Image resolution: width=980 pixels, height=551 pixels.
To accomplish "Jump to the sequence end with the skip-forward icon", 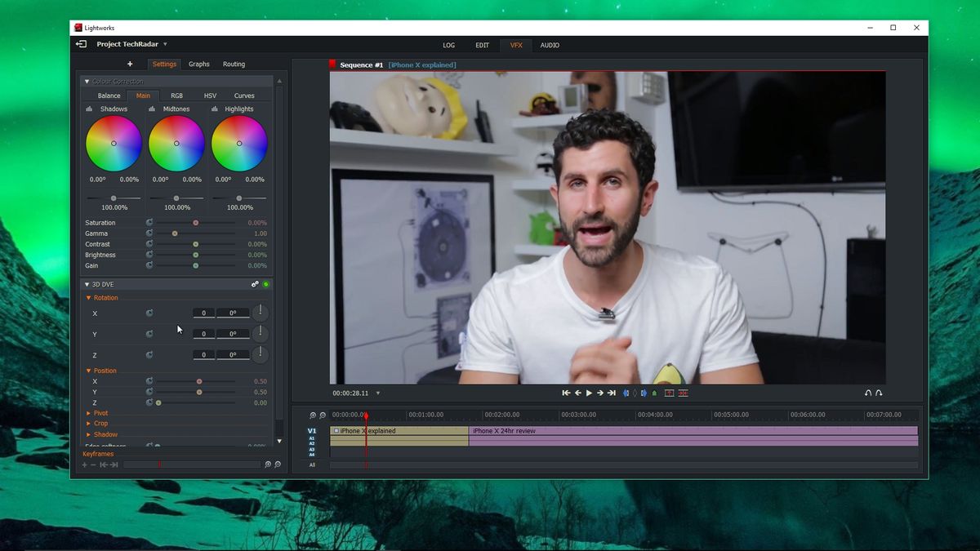I will tap(613, 393).
